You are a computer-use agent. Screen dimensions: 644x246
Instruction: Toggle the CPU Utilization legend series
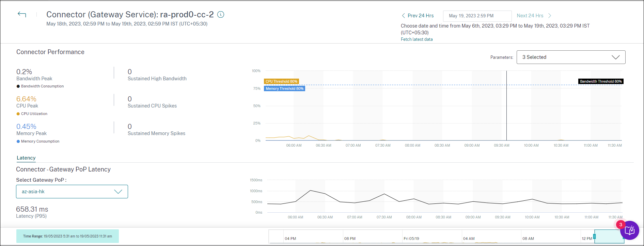pyautogui.click(x=34, y=114)
